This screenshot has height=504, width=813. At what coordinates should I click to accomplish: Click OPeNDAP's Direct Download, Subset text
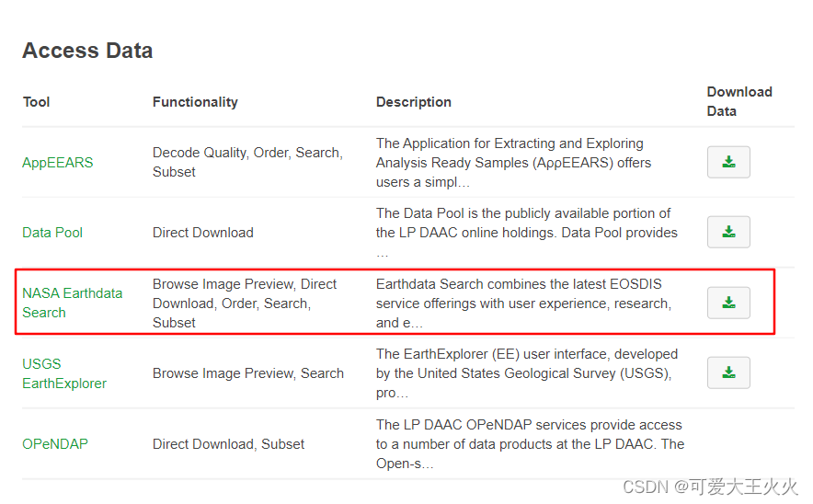(x=228, y=444)
